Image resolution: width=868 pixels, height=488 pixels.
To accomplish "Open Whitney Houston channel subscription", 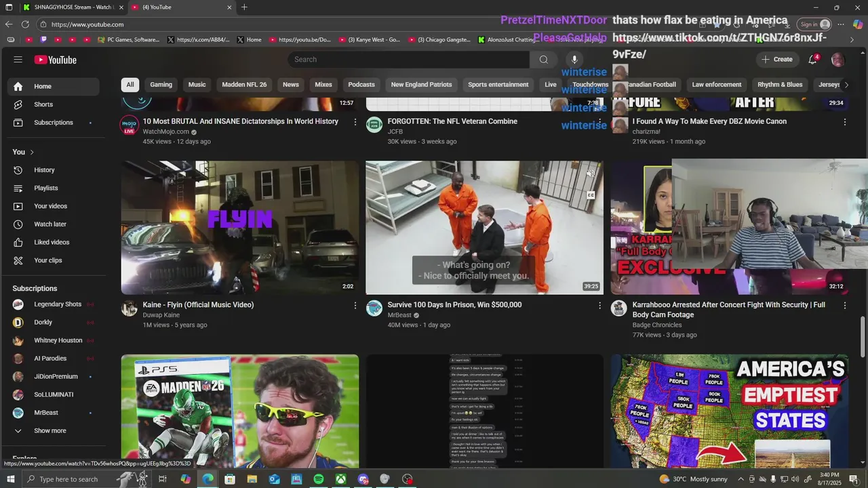I will [54, 340].
